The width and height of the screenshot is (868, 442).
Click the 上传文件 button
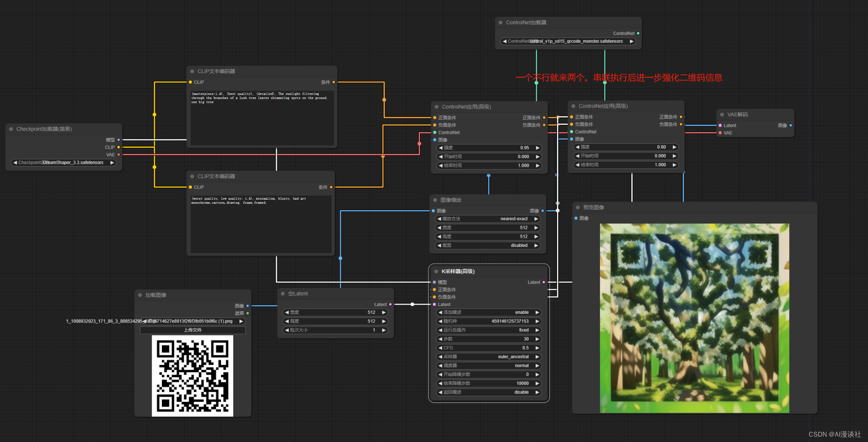click(192, 330)
